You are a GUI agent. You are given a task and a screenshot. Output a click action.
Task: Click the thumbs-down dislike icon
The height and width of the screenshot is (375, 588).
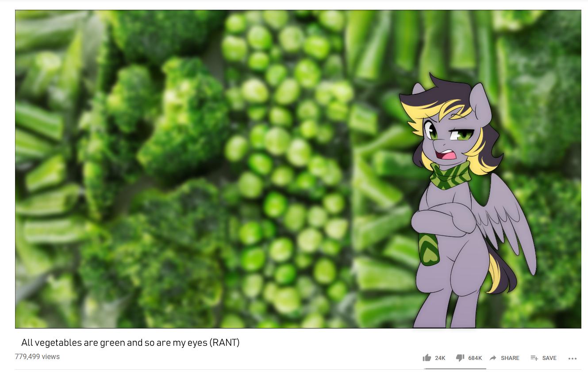pyautogui.click(x=460, y=358)
